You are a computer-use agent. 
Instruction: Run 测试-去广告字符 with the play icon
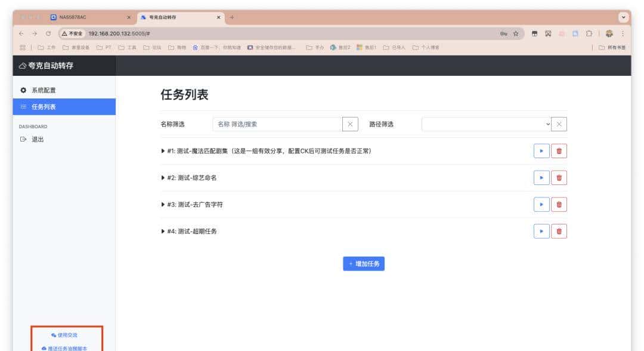pyautogui.click(x=541, y=204)
